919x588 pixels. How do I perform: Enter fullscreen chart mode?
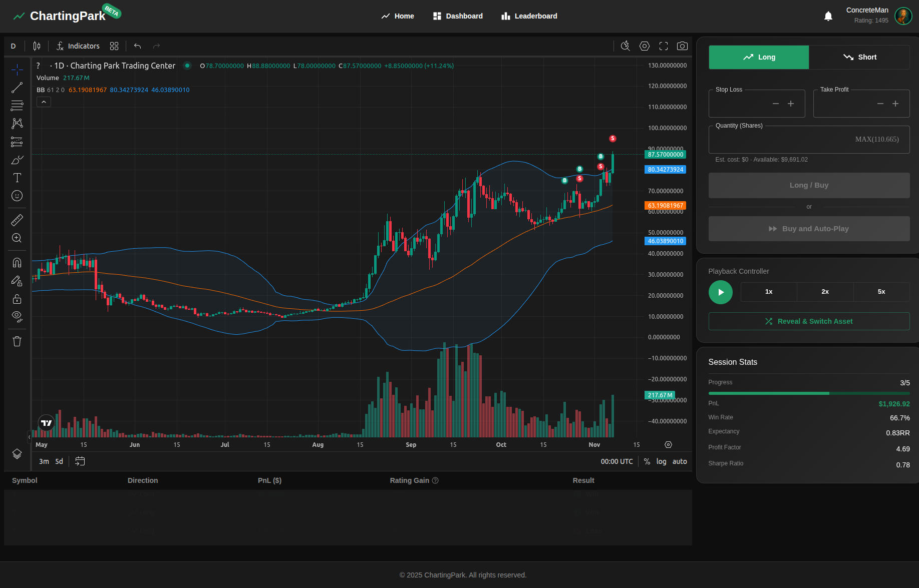664,46
